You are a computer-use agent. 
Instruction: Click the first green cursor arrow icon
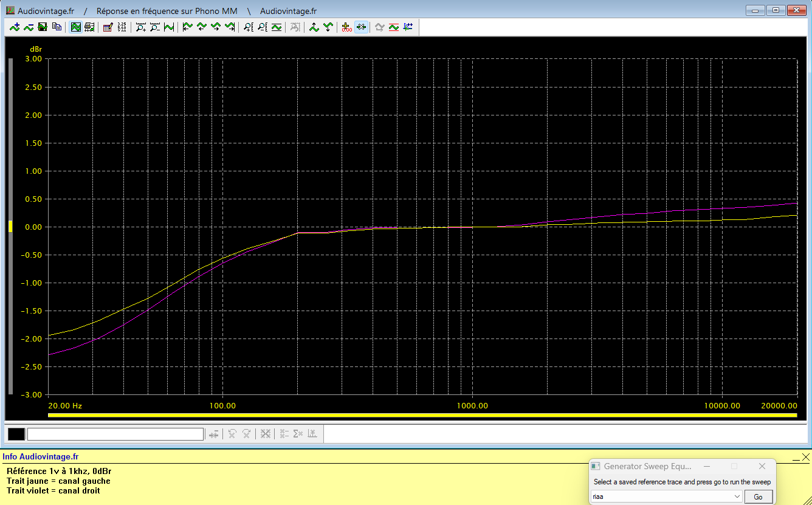tap(188, 27)
